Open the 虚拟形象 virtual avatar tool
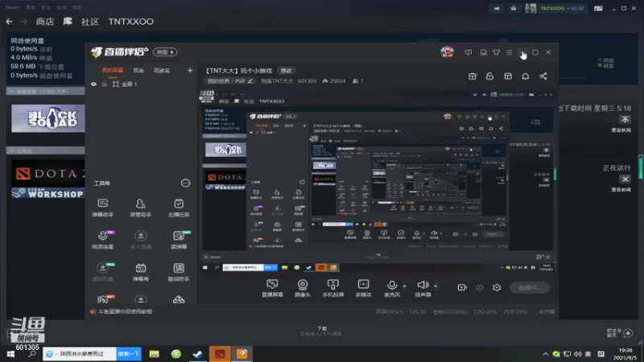This screenshot has width=644, height=362. tap(103, 272)
